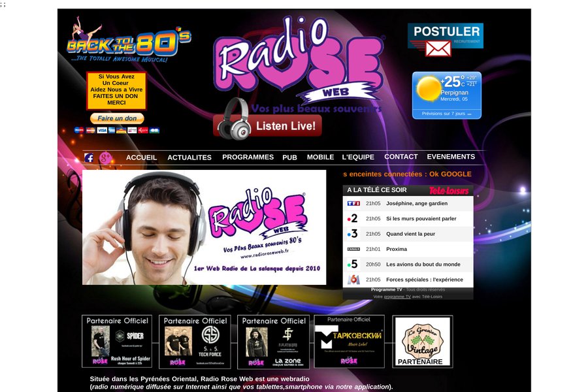
Task: Open Les avions du bout du monde
Action: tap(423, 265)
